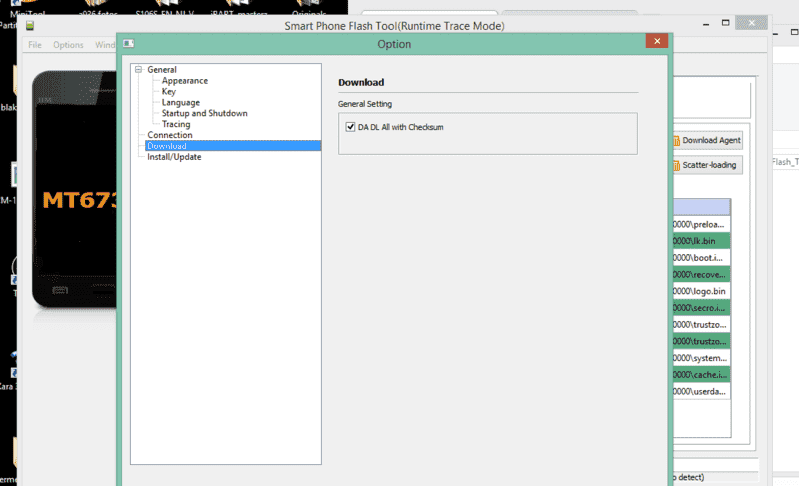Click the Flash Tool app icon in title bar
Image resolution: width=799 pixels, height=486 pixels.
[30, 25]
